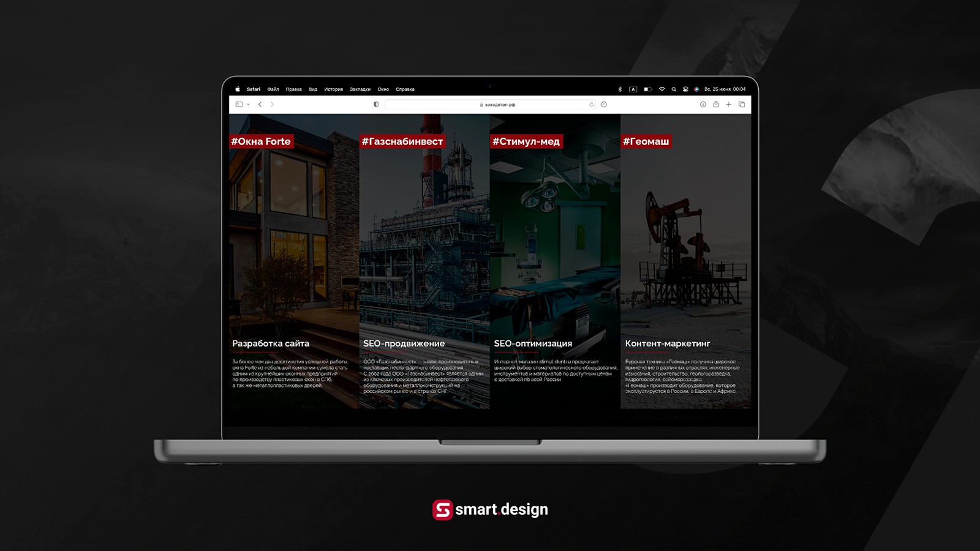Open a new tab

point(729,105)
